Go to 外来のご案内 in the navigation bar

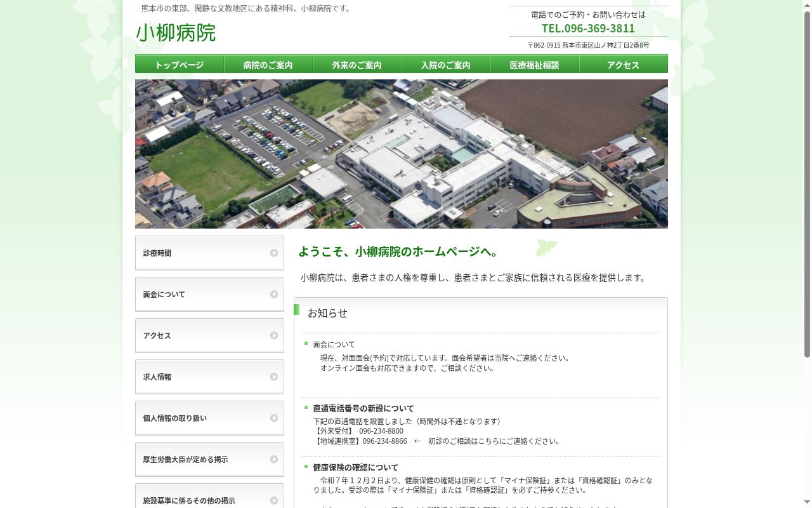pyautogui.click(x=357, y=64)
